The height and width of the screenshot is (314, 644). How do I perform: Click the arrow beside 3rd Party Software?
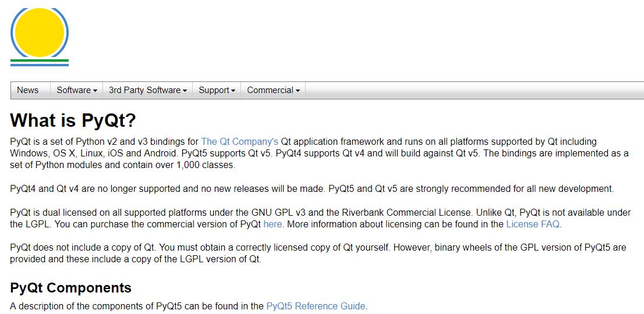click(185, 91)
